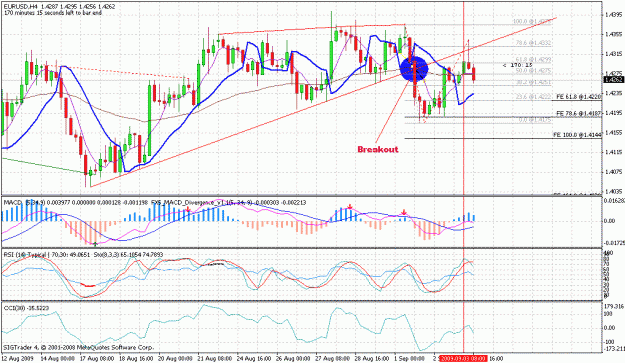This screenshot has height=363, width=625.
Task: Click the '26 Aug 00:00' date label
Action: 293,359
